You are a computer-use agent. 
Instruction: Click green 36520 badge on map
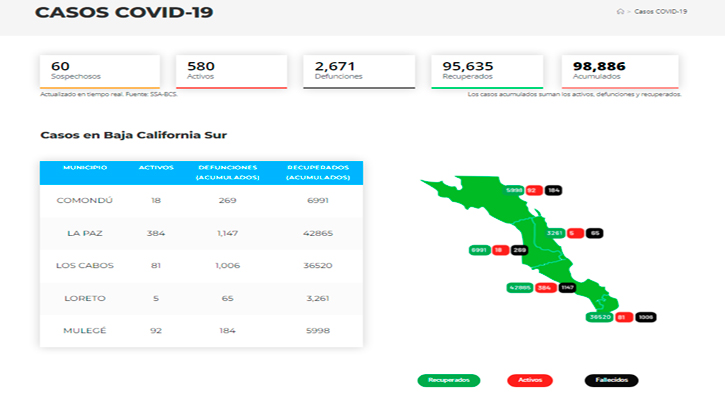(x=600, y=317)
